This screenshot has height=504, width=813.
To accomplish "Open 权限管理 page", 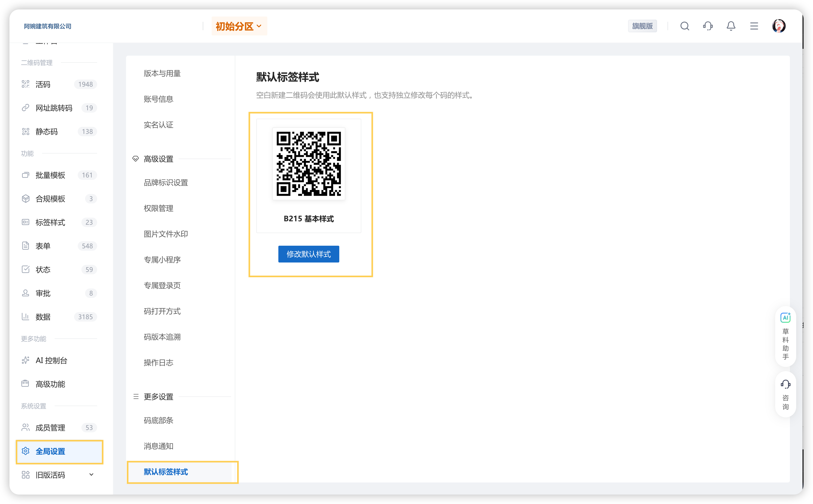I will pyautogui.click(x=158, y=208).
